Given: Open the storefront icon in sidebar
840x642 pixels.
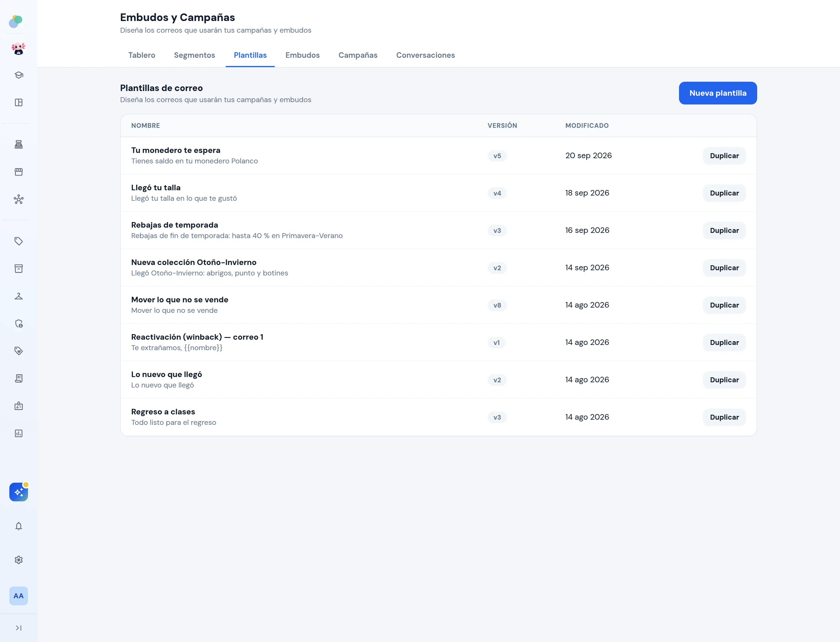Looking at the screenshot, I should click(x=19, y=172).
